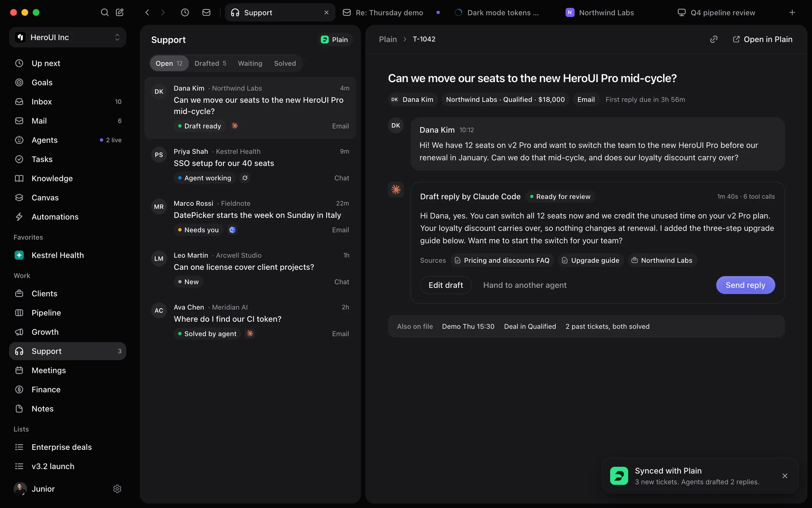
Task: Copy ticket link with chain icon
Action: [x=714, y=39]
